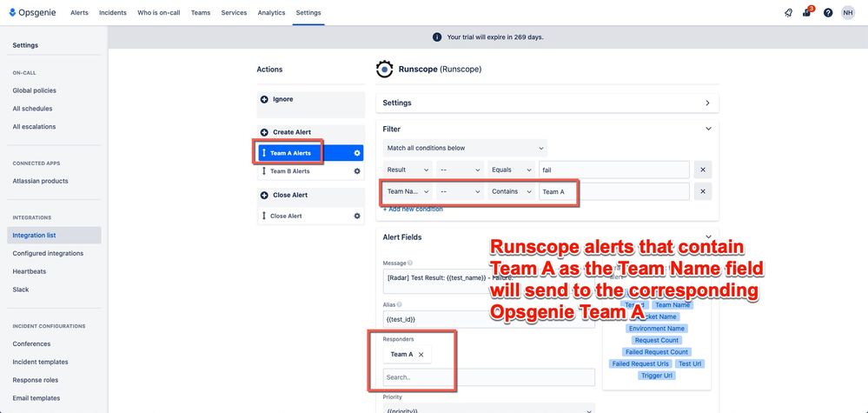Remove Team A from Responders
Screen dimensions: 868x413
421,355
